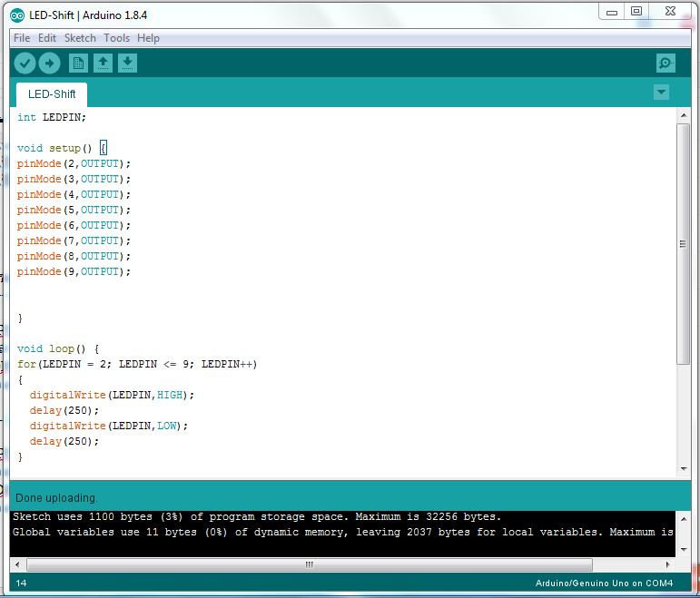The width and height of the screenshot is (700, 598).
Task: Click the 'int LEDPIN;' code line
Action: click(x=52, y=117)
